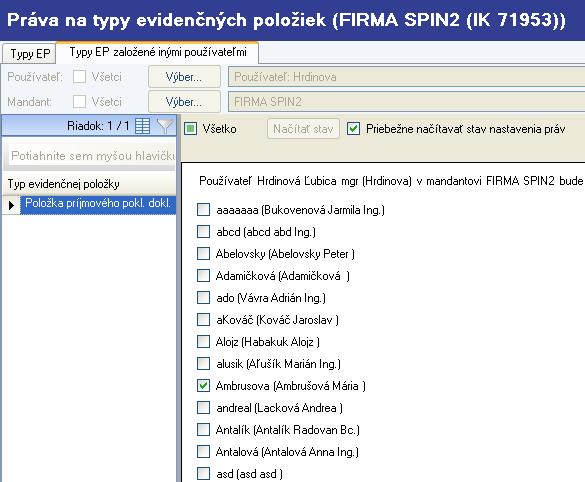Image resolution: width=585 pixels, height=482 pixels.
Task: Click Výber button for Používateľ
Action: [x=184, y=77]
